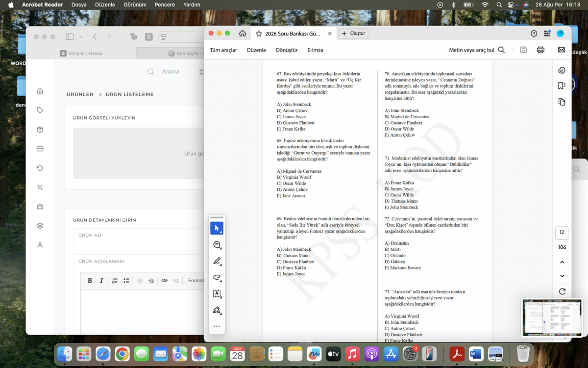This screenshot has height=368, width=588.
Task: Open the layers icon in Shopier sidebar
Action: coord(40,226)
